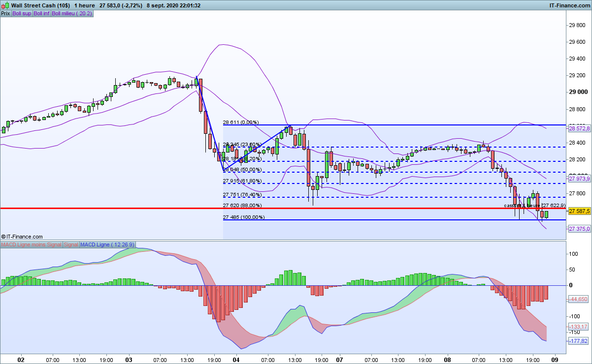The height and width of the screenshot is (364, 592).
Task: Click date label 03 on time axis
Action: pos(129,360)
